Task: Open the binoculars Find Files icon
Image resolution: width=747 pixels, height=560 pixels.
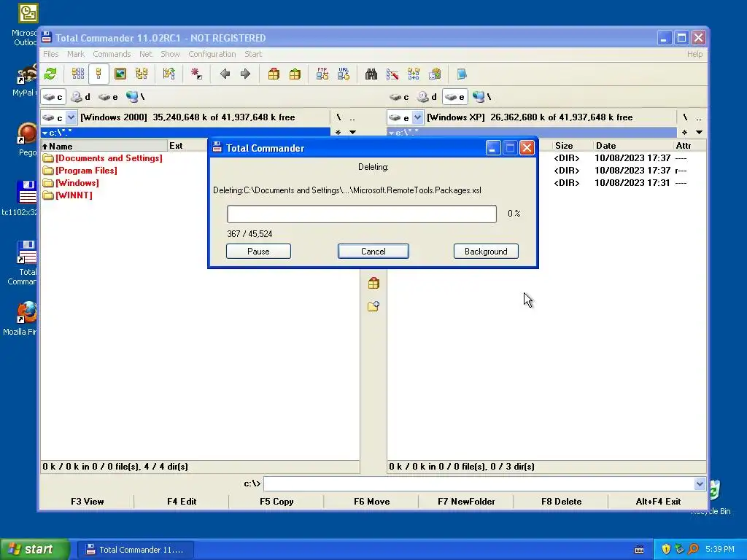Action: click(x=371, y=74)
